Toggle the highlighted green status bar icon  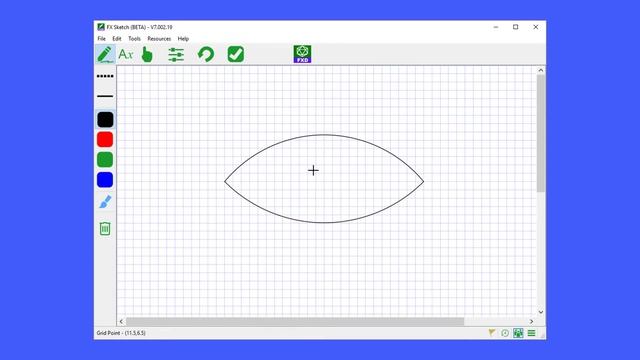tap(518, 333)
